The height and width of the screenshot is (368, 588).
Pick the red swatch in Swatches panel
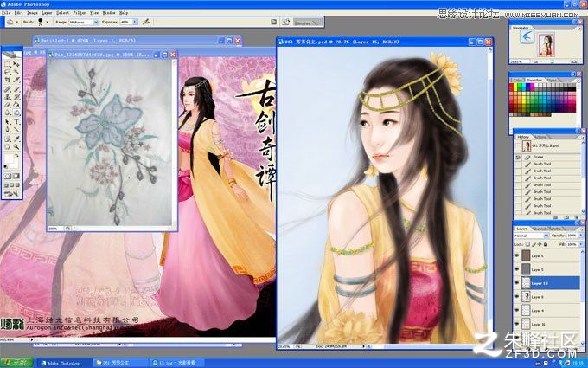pyautogui.click(x=511, y=85)
